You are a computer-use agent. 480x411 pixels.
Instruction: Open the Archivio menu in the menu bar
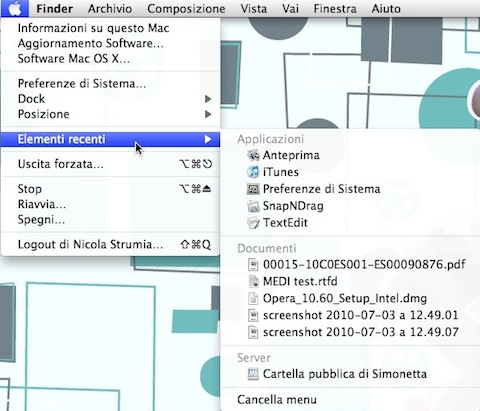pyautogui.click(x=110, y=9)
